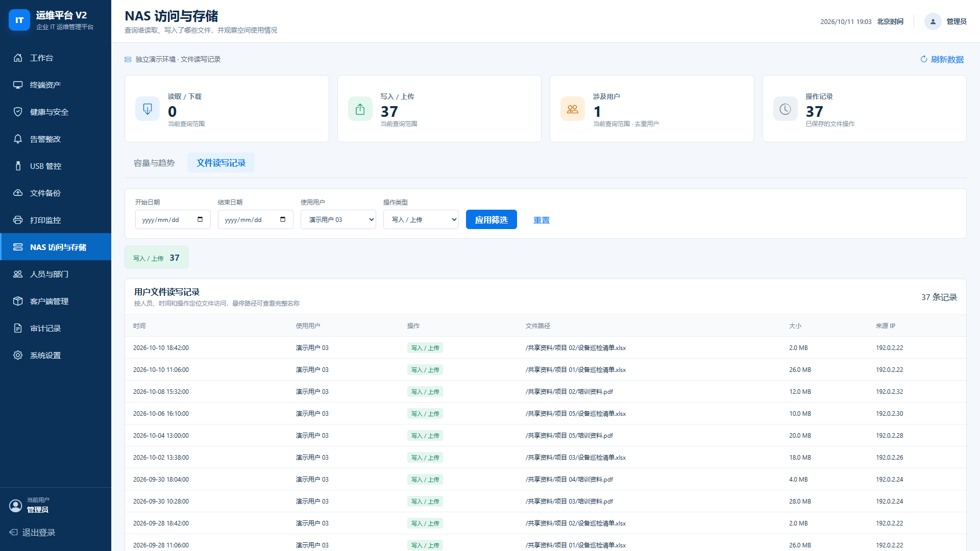Expand the 操作类型 dropdown
This screenshot has height=551, width=980.
[421, 219]
